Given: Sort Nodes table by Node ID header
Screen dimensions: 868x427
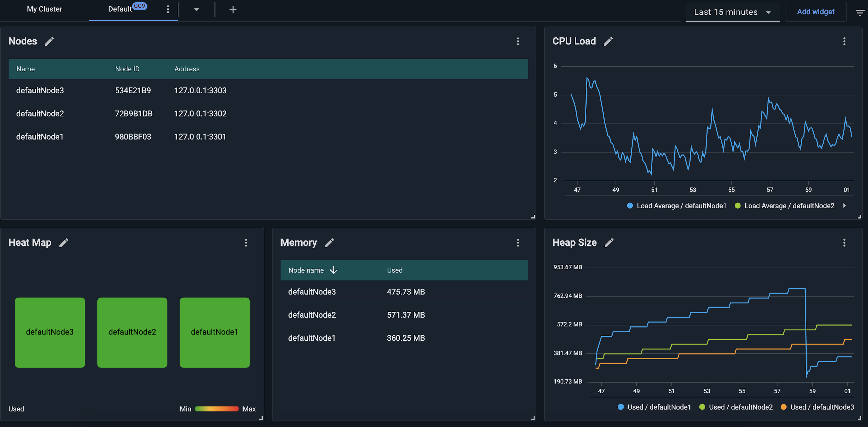Looking at the screenshot, I should [x=127, y=69].
